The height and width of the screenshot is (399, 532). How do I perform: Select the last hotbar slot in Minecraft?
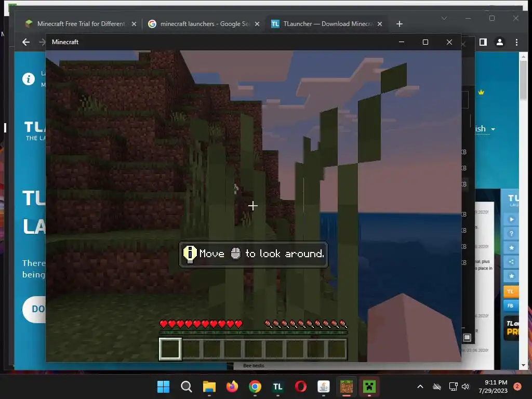(337, 349)
